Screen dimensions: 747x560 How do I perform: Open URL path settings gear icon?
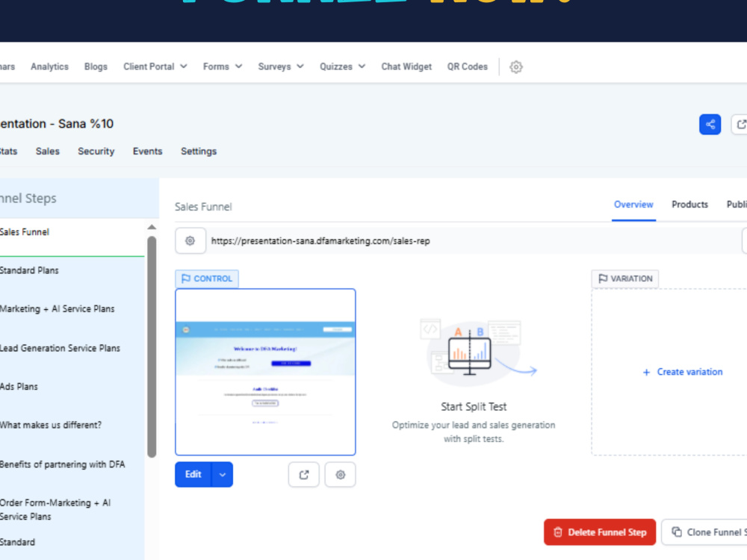(190, 241)
